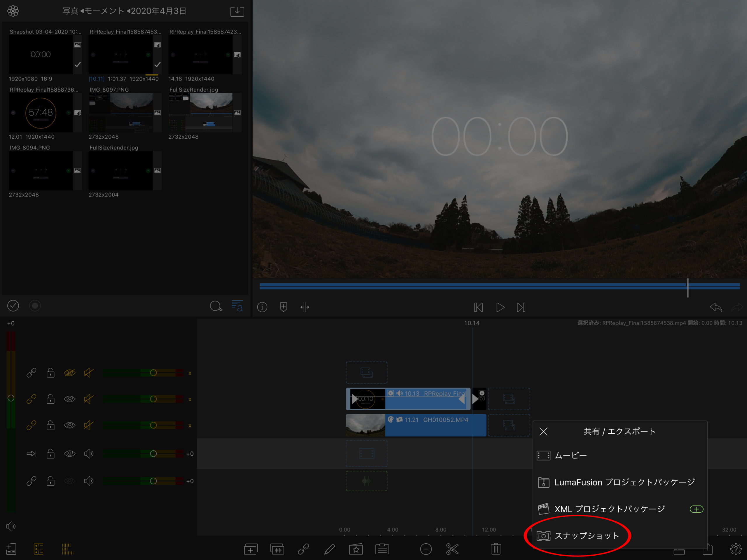Choose スナップショット export option
The width and height of the screenshot is (747, 560).
[620, 536]
